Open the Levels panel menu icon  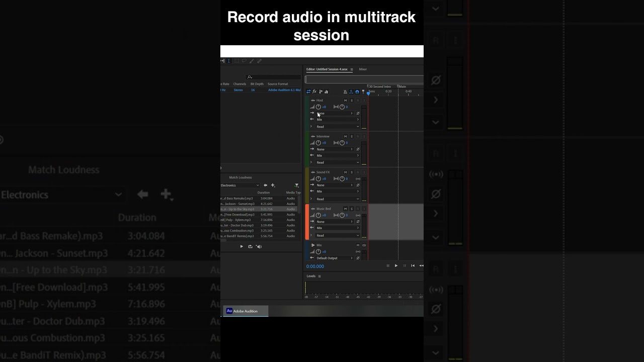[x=319, y=276]
